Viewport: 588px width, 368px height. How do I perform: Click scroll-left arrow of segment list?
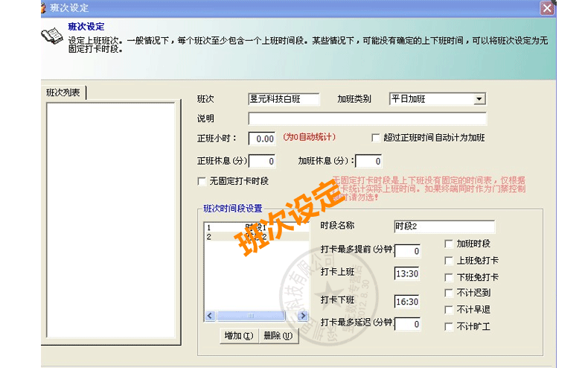point(210,316)
